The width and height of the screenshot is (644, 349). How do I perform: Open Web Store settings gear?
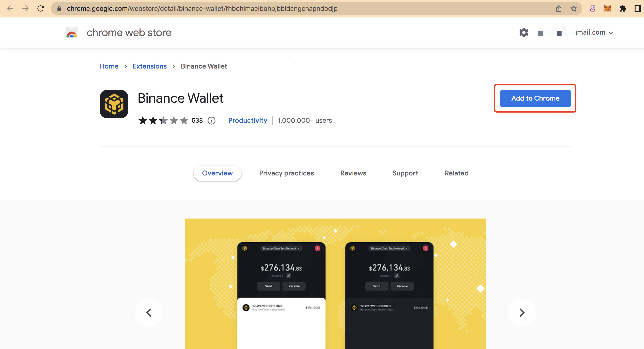click(x=524, y=32)
